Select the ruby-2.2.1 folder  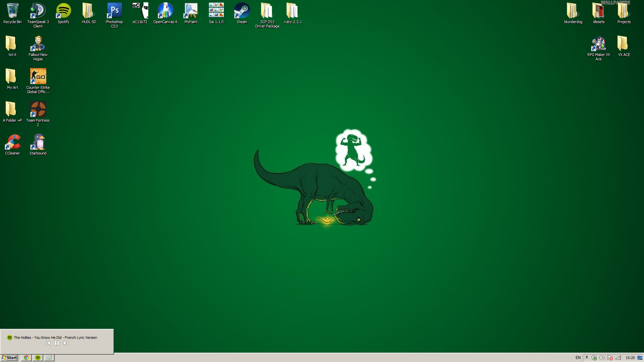[x=293, y=13]
